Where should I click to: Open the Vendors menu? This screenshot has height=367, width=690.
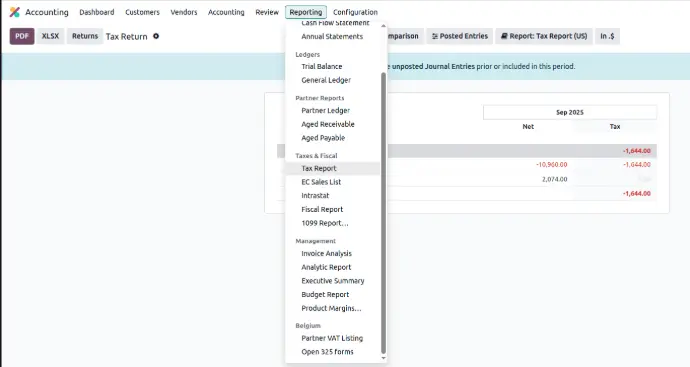(x=184, y=12)
